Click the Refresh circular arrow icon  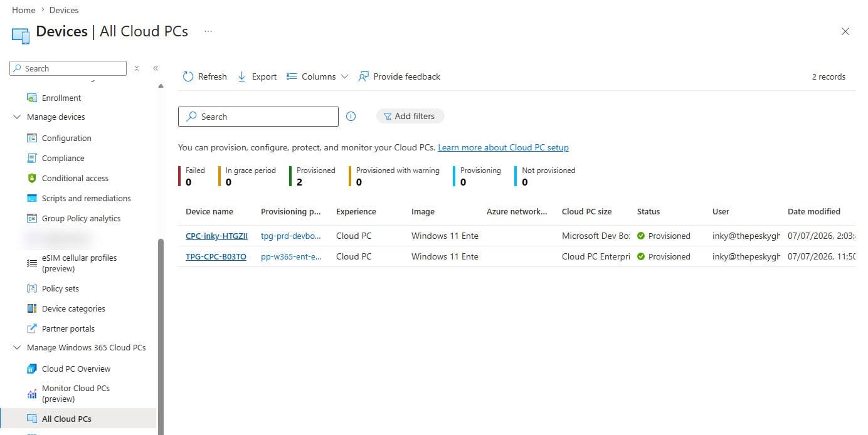tap(188, 76)
